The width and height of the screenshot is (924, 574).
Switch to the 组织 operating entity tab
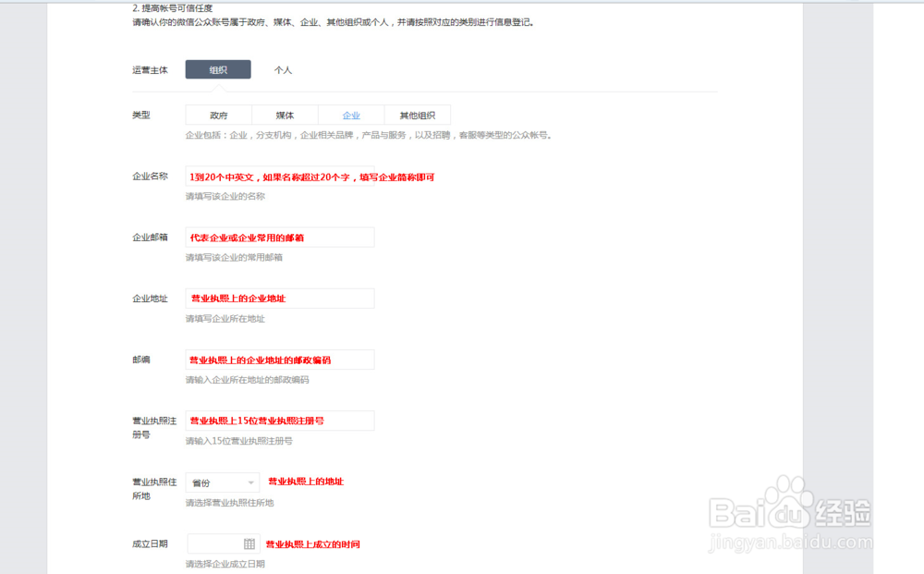pos(218,68)
